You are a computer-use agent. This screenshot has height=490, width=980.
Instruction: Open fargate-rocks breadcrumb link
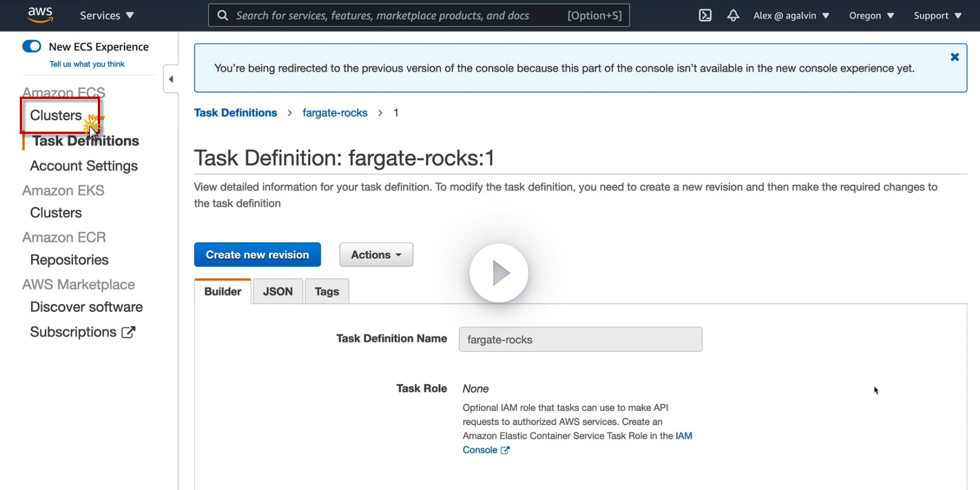click(335, 113)
